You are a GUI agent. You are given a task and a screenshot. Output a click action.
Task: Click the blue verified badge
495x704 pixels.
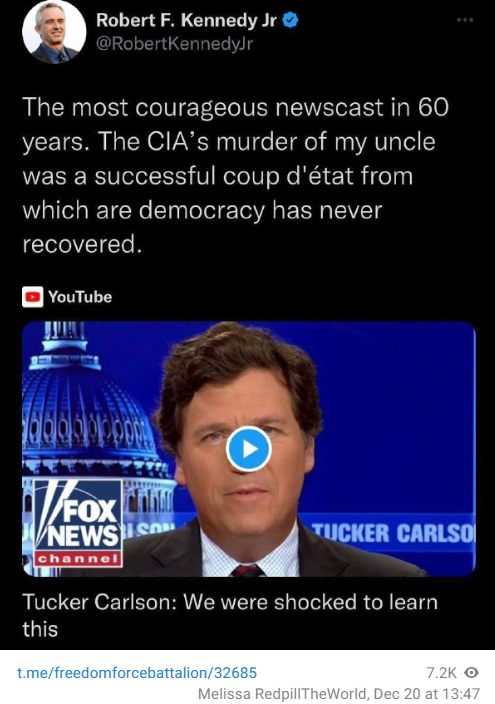coord(290,20)
